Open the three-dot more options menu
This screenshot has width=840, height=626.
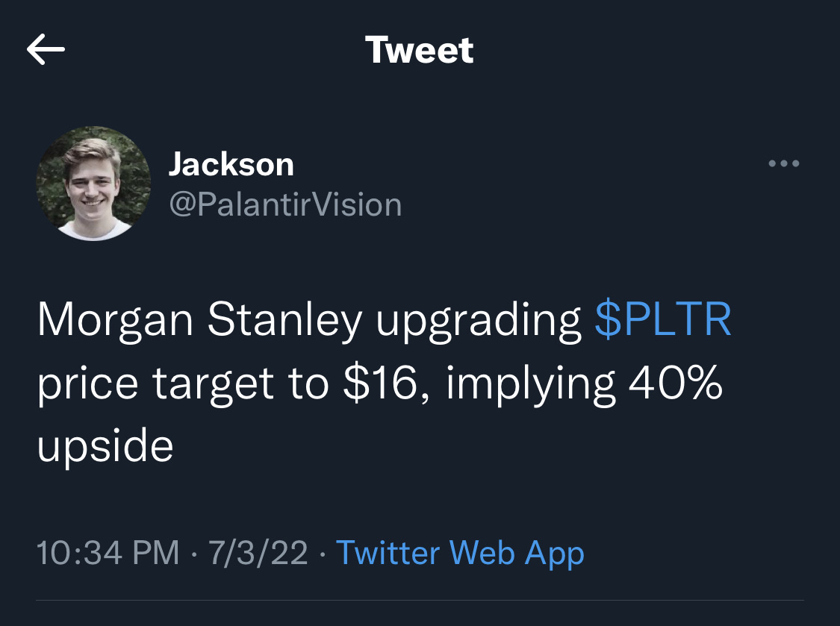pyautogui.click(x=783, y=163)
